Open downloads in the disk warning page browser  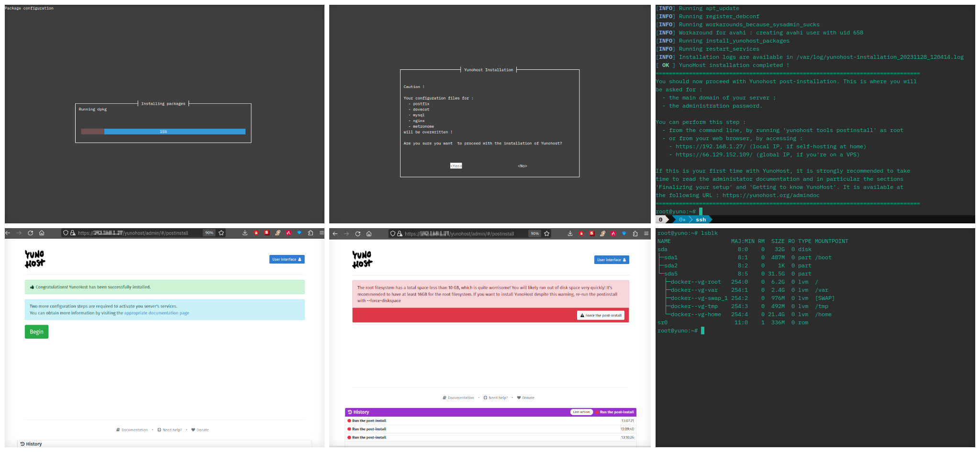coord(570,233)
